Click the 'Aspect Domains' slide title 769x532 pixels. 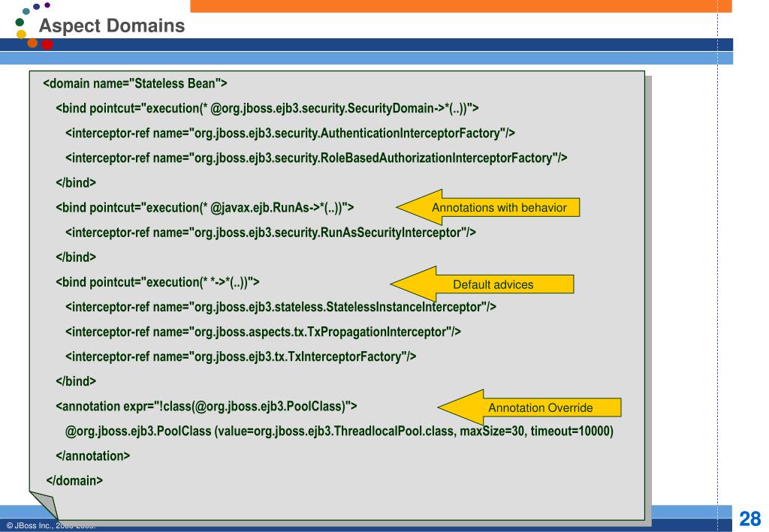click(112, 26)
